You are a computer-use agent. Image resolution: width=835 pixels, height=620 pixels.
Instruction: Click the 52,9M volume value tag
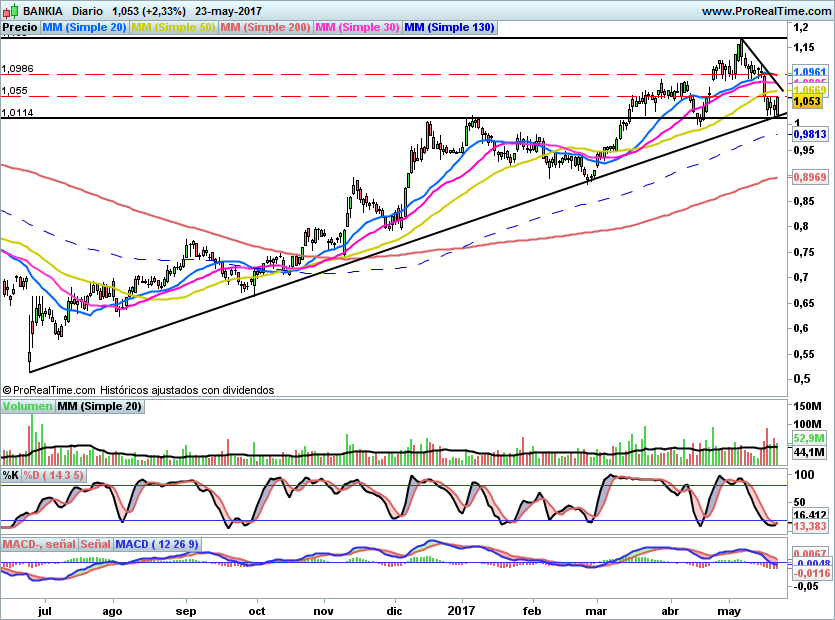[x=807, y=438]
